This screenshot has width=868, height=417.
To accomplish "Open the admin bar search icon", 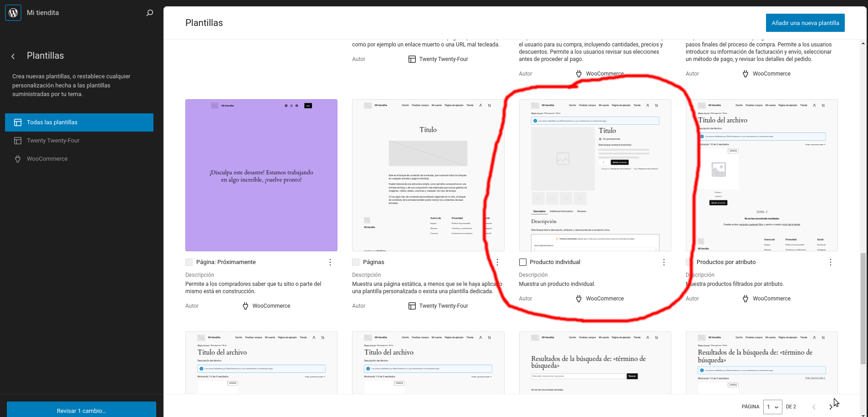I will [149, 13].
